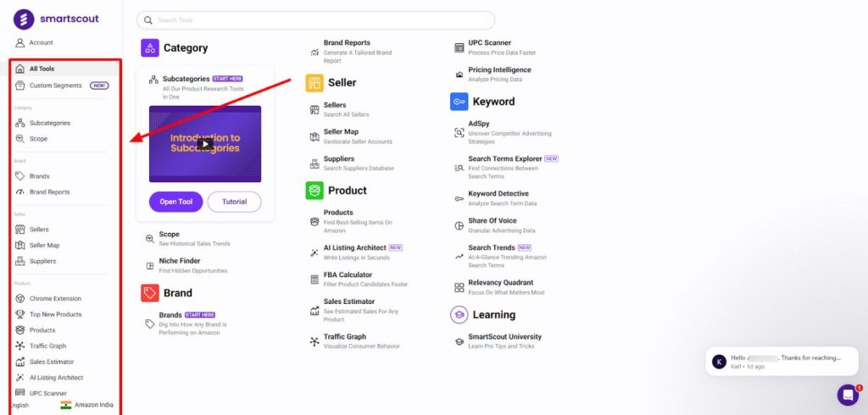868x415 pixels.
Task: Click the sidebar Scope magnifier icon
Action: point(20,139)
